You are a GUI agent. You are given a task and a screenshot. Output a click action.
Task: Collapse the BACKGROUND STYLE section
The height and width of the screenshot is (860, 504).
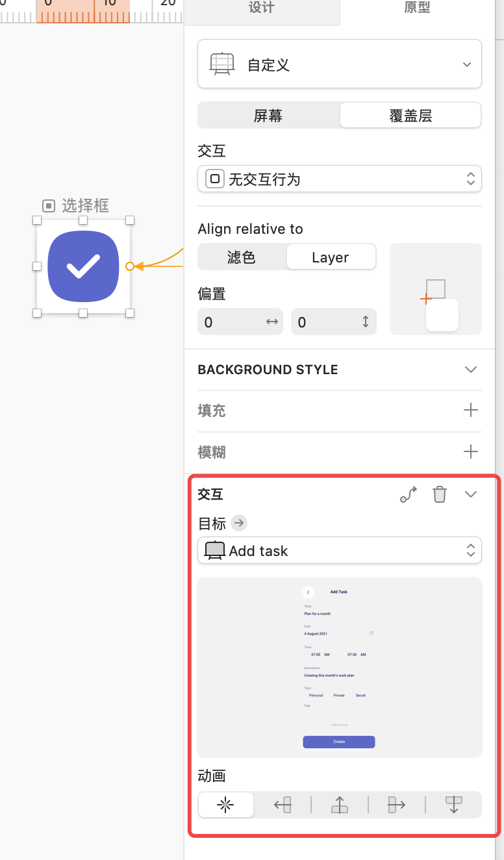tap(470, 370)
